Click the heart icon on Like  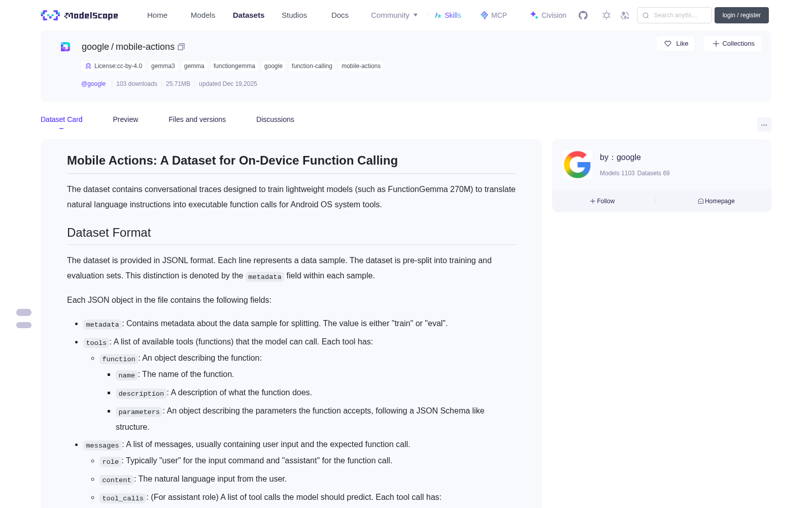coord(668,44)
